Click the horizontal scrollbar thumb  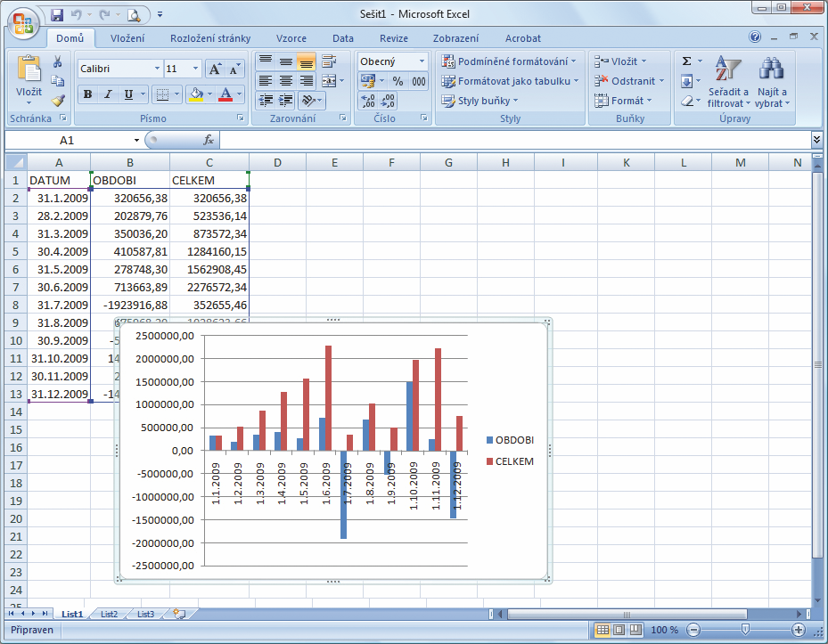coord(627,614)
